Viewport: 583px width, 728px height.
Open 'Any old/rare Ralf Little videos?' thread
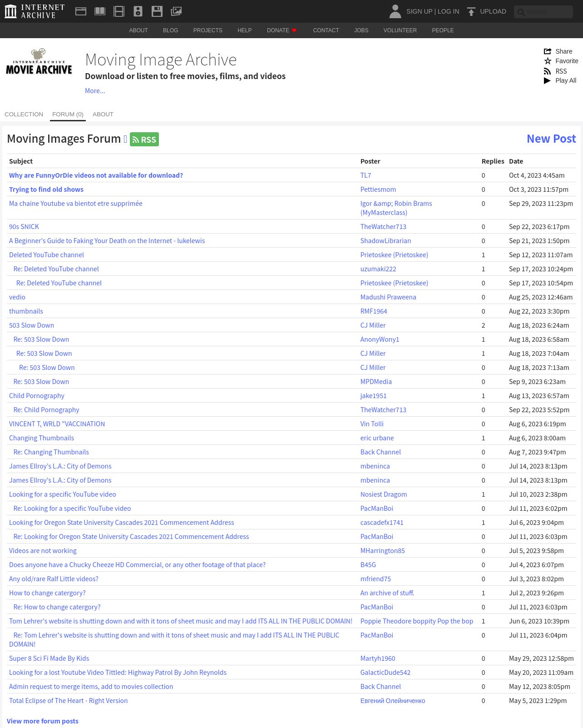(54, 579)
